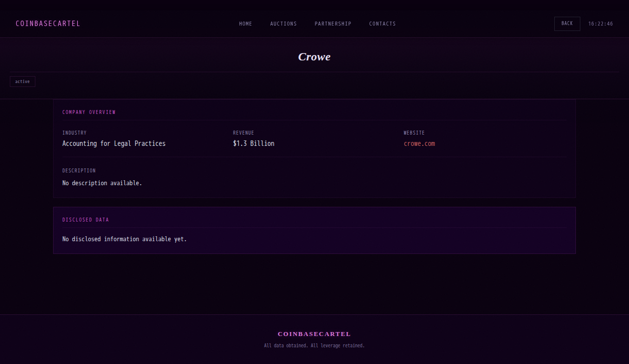The height and width of the screenshot is (364, 629).
Task: Select the No disclosed information available yet text
Action: pos(125,239)
